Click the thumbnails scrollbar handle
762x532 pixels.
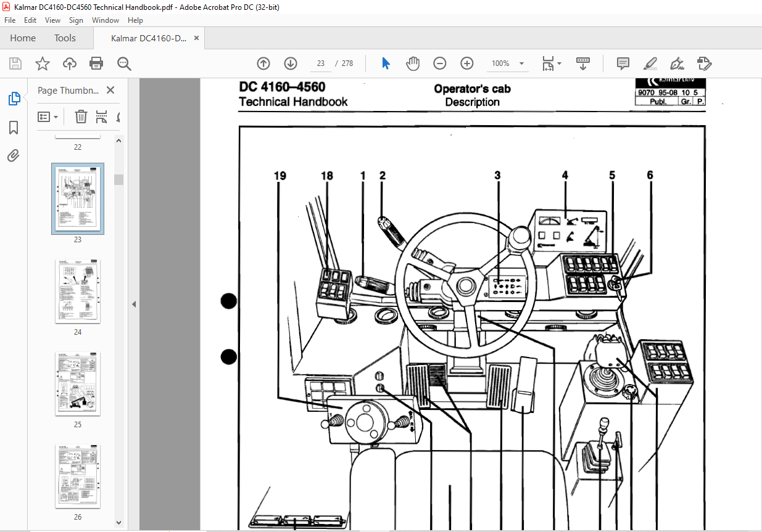coord(119,179)
